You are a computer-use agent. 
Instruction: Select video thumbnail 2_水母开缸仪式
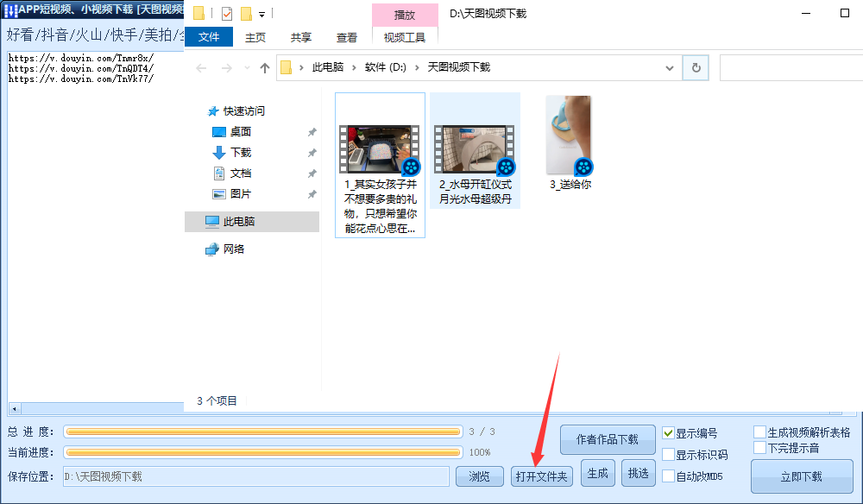point(475,149)
